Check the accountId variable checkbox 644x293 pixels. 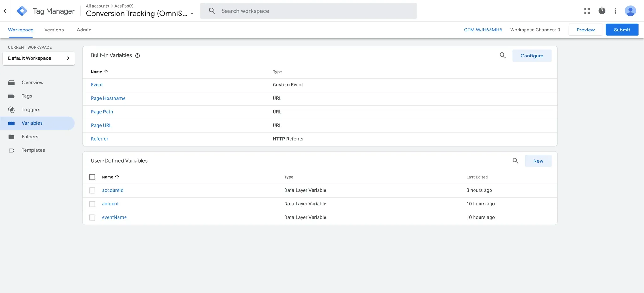pos(92,191)
